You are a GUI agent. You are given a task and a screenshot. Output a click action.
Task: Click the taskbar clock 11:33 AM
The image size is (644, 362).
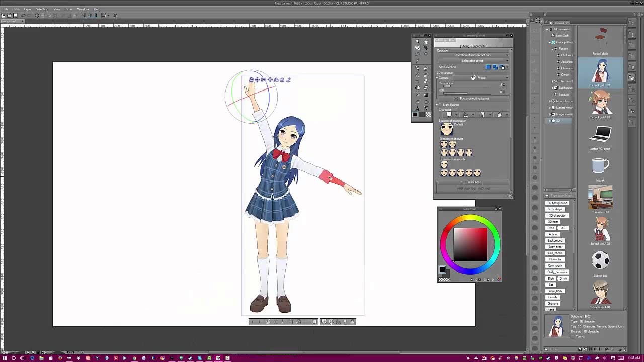[634, 358]
